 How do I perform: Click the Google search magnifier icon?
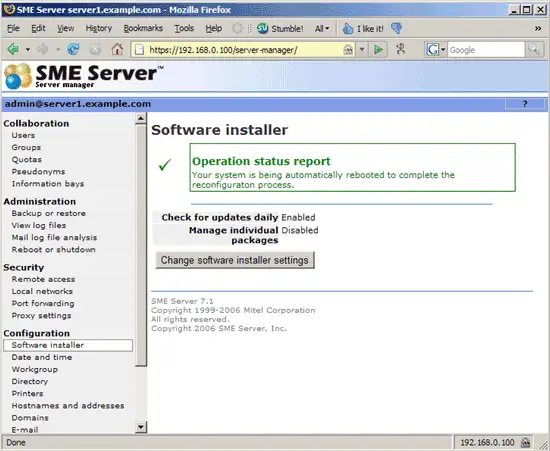534,50
